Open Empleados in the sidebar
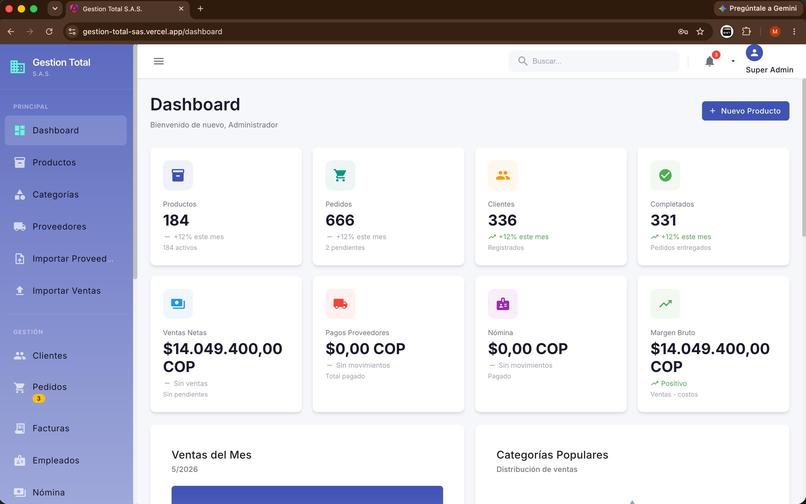The width and height of the screenshot is (806, 504). (65, 460)
